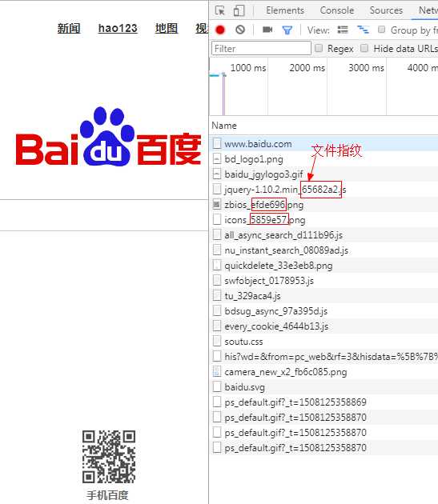Select the all_async_search_d111b96.js request

click(324, 235)
